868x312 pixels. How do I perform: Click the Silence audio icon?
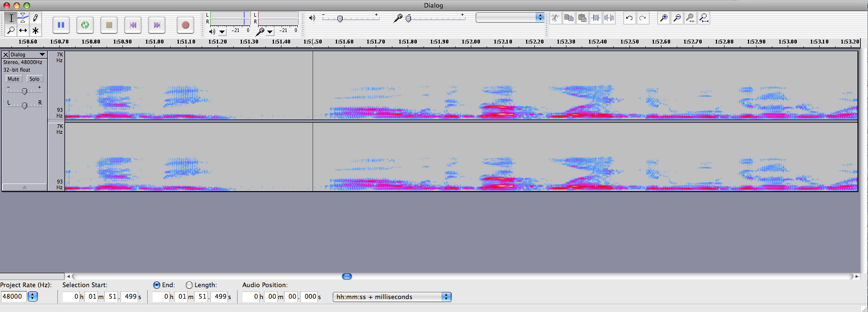coord(609,18)
